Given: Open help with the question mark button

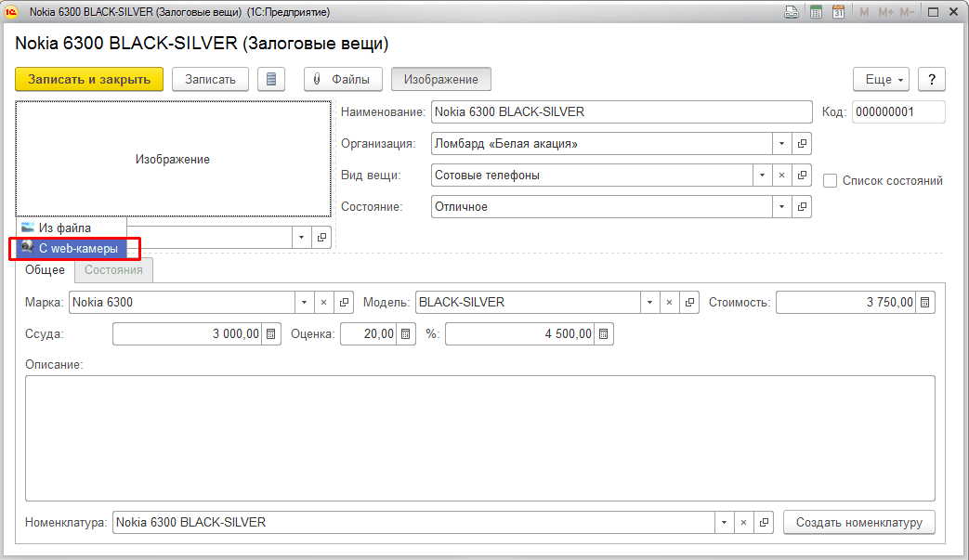Looking at the screenshot, I should [x=932, y=80].
